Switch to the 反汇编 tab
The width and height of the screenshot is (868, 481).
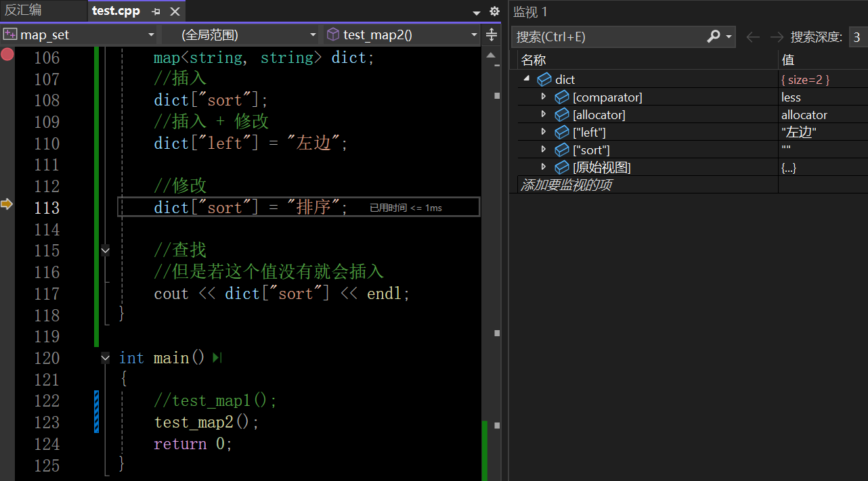[23, 11]
